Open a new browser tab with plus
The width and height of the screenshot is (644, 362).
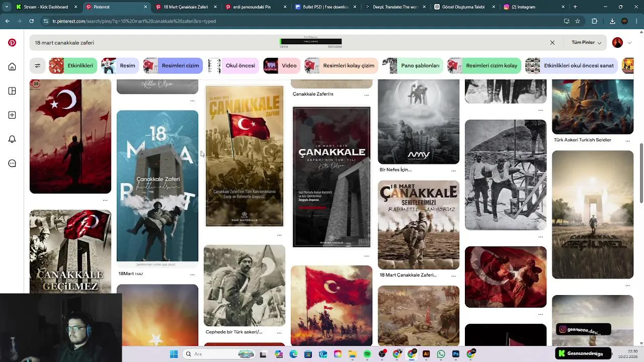(575, 7)
